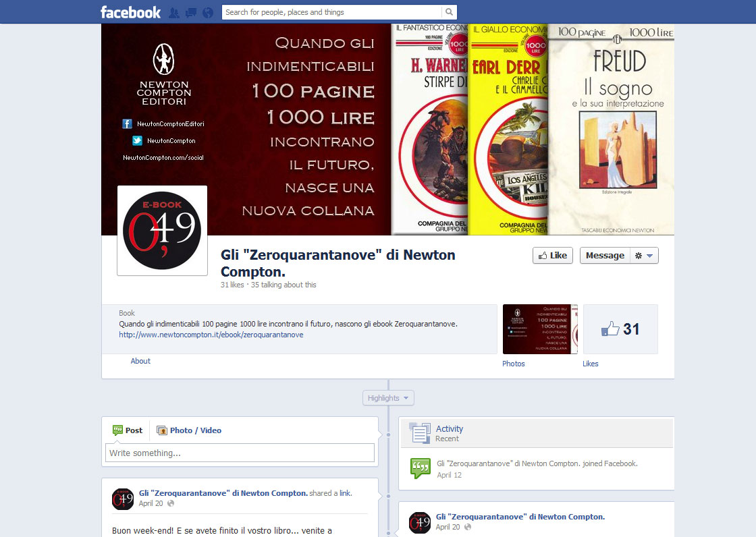Click the page avatar in left shared-link post
The height and width of the screenshot is (537, 756).
click(x=123, y=499)
